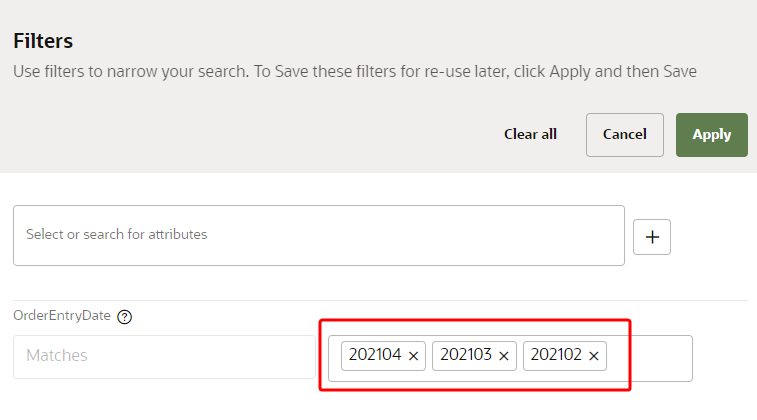Viewport: 757px width, 420px height.
Task: Click the Filters panel heading
Action: (43, 42)
